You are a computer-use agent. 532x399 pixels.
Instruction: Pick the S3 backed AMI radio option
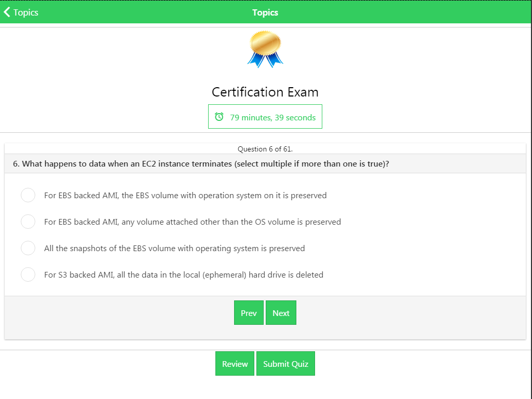(x=28, y=274)
